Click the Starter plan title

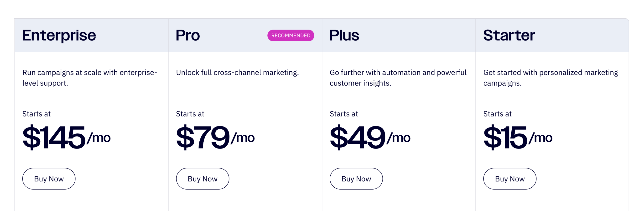(x=509, y=35)
